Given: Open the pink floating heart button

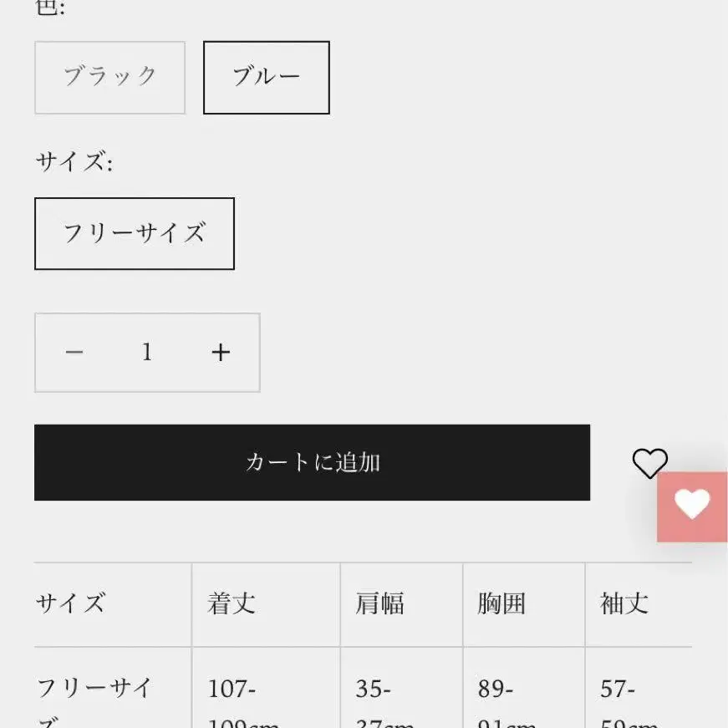Looking at the screenshot, I should point(692,506).
